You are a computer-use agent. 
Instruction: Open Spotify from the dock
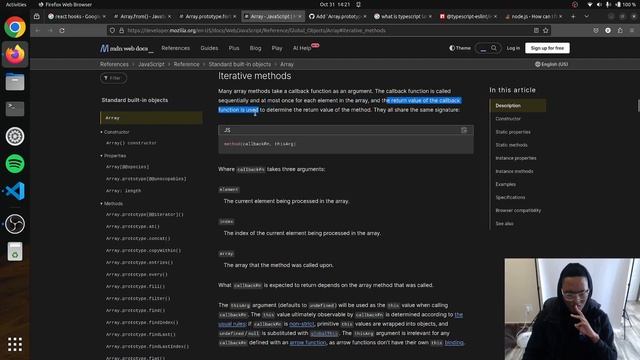[15, 164]
